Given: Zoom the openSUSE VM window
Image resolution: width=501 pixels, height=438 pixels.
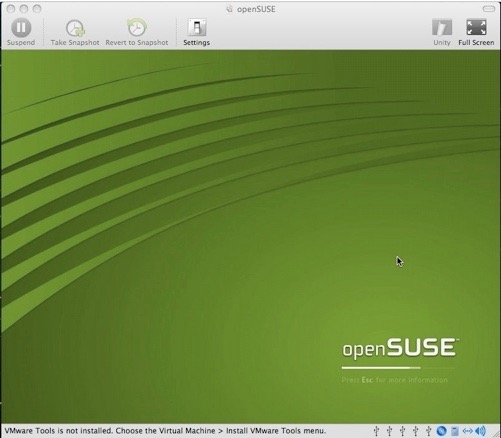Looking at the screenshot, I should point(37,9).
